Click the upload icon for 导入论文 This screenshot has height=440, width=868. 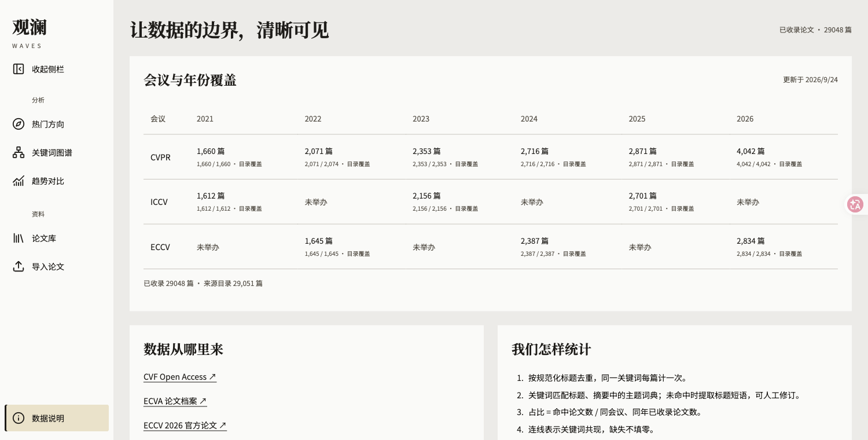[19, 266]
